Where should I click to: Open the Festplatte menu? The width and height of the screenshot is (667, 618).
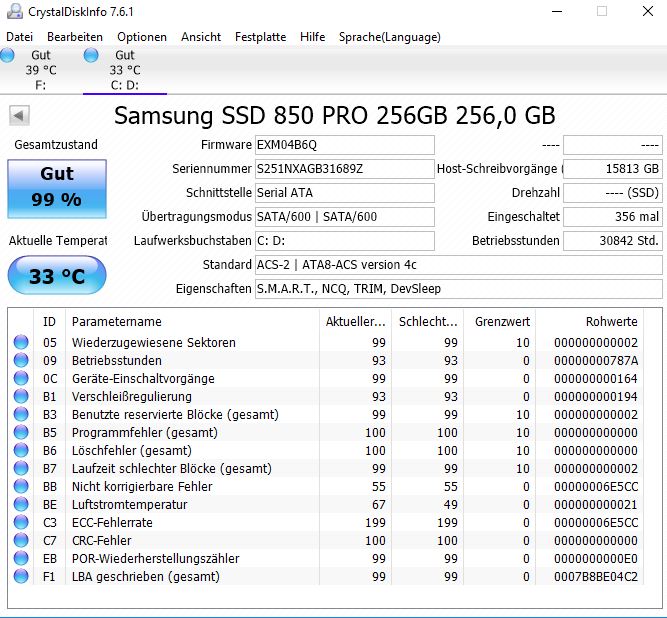[260, 37]
